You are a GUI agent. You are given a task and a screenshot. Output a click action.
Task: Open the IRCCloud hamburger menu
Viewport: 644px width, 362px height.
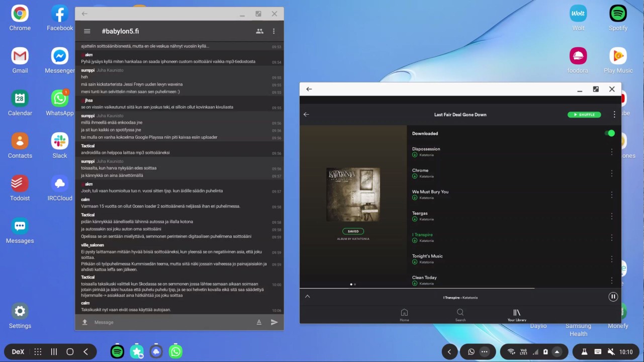point(87,31)
